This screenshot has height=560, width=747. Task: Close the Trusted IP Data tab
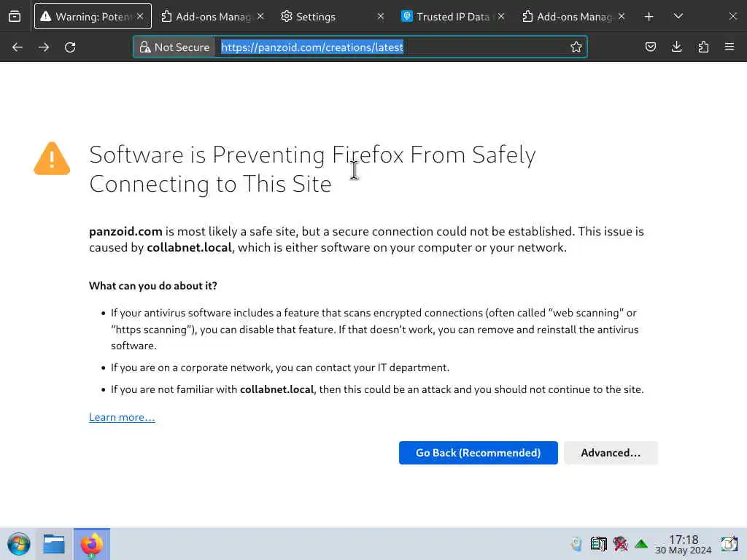coord(501,16)
